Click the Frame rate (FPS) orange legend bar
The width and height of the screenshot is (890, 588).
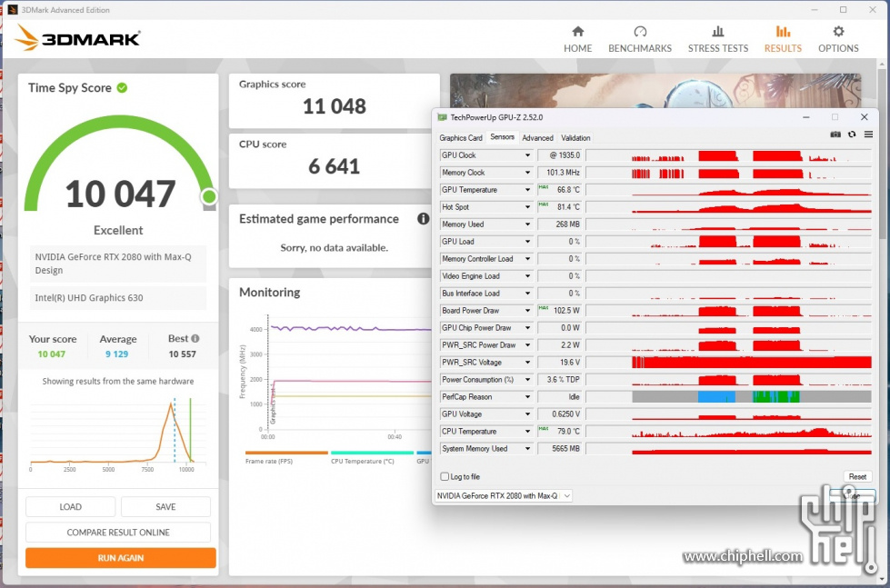click(x=286, y=453)
